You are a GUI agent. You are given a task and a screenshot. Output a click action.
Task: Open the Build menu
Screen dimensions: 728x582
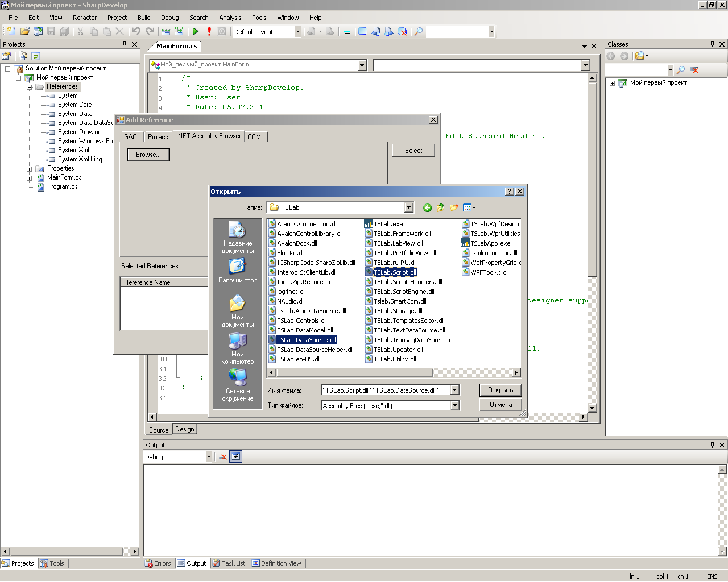pyautogui.click(x=144, y=18)
